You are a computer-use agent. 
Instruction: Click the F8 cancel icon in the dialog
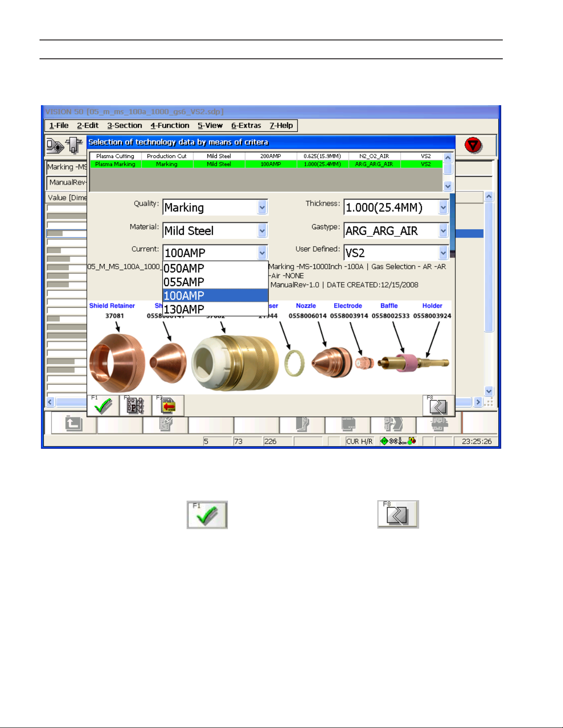pyautogui.click(x=438, y=406)
